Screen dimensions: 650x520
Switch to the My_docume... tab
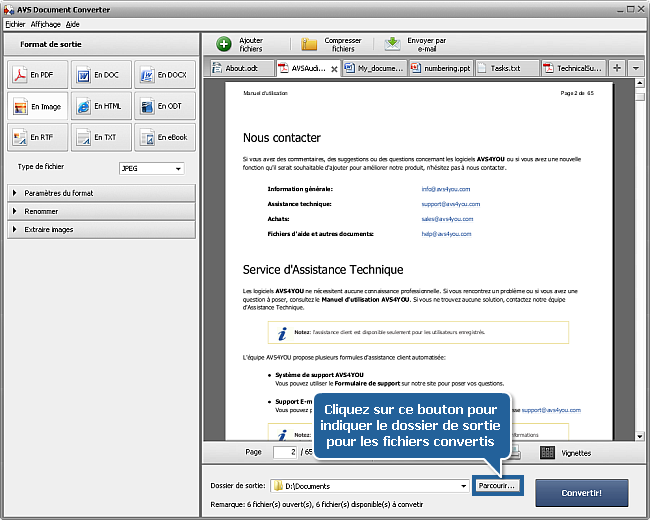[375, 68]
